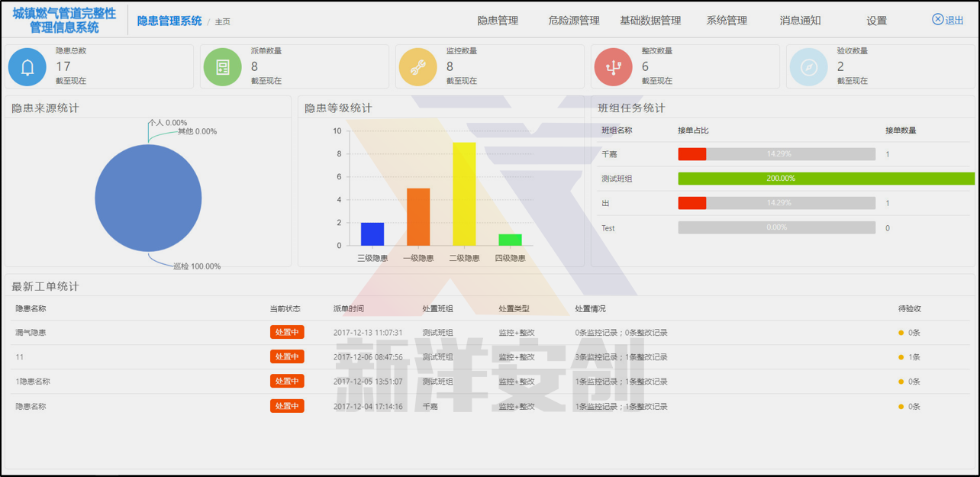Viewport: 980px width, 477px height.
Task: Click the blue 三级隐患 bar
Action: pos(372,234)
